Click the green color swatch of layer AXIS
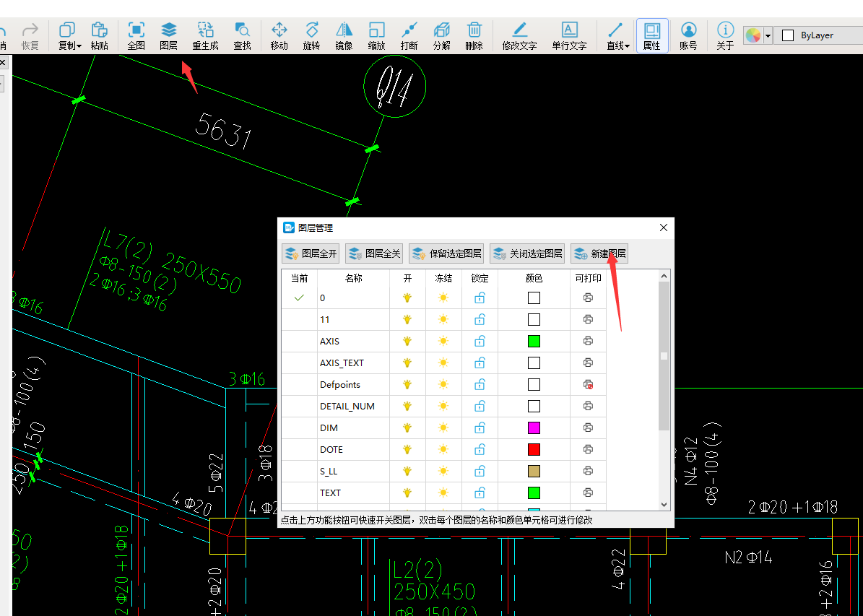The height and width of the screenshot is (616, 863). pos(534,342)
